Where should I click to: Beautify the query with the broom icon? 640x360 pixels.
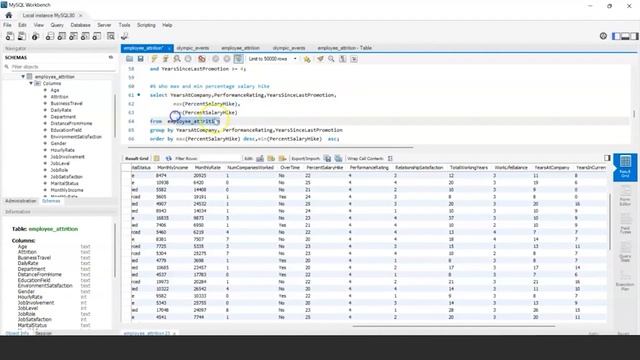pos(320,59)
